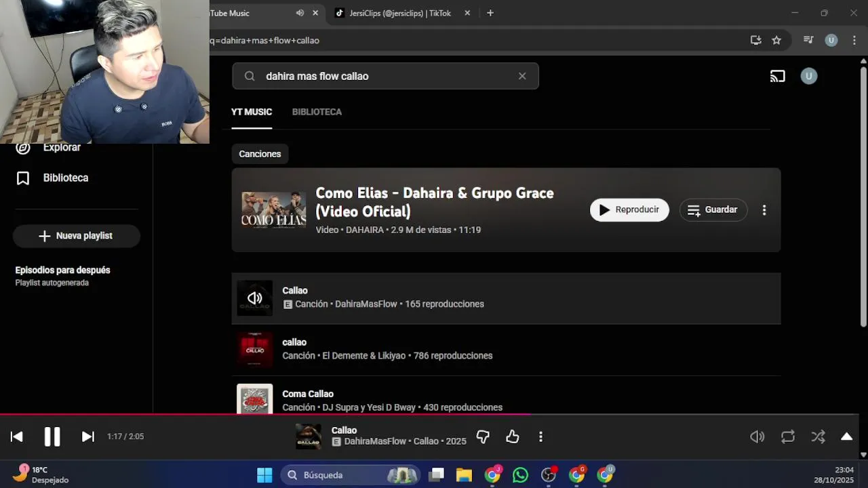Close the YouTube Music browser tab

point(315,13)
